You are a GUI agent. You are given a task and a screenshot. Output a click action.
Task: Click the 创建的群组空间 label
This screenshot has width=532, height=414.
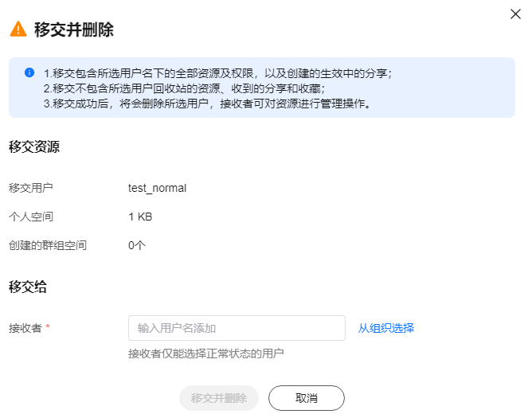48,245
